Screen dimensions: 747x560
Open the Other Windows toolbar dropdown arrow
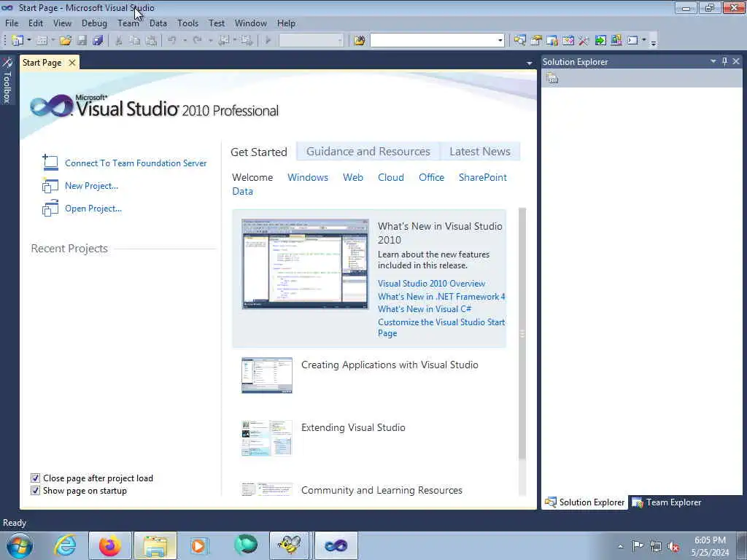643,40
